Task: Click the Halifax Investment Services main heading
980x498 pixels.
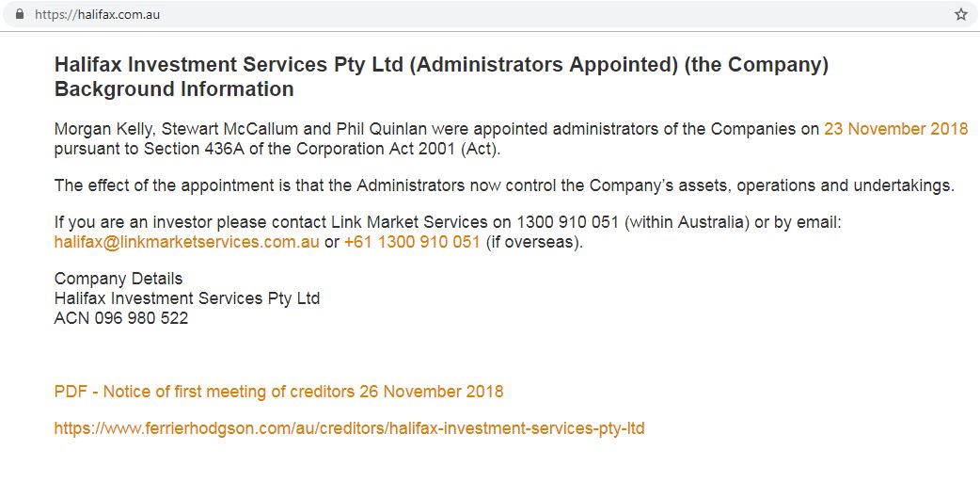Action: pos(440,65)
